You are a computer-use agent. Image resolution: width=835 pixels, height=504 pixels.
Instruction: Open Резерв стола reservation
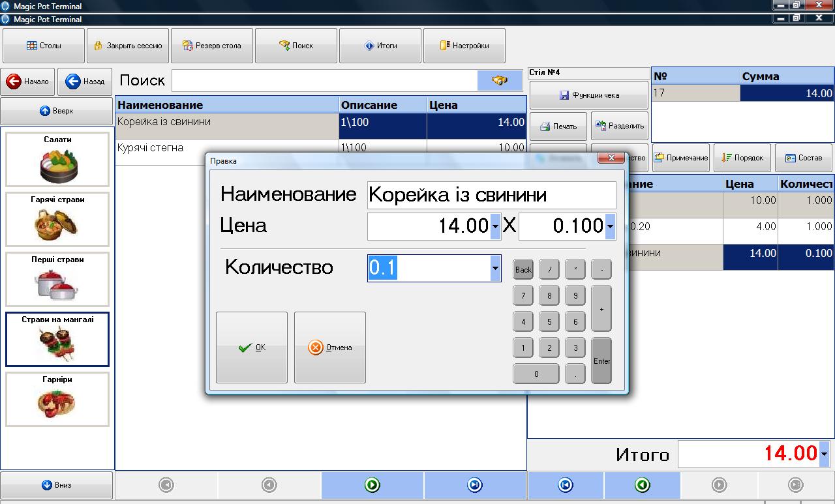pyautogui.click(x=212, y=46)
